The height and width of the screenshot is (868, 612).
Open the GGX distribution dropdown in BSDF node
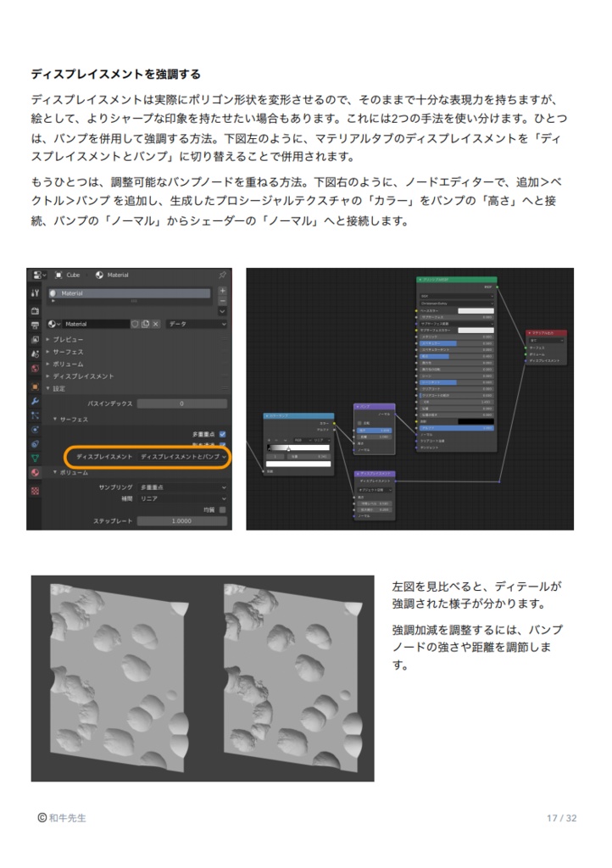point(457,296)
